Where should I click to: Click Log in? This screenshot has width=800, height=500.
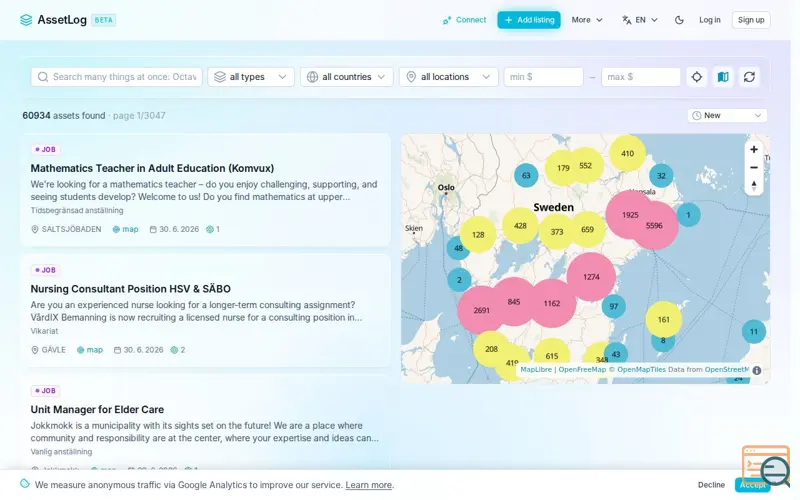(x=710, y=20)
